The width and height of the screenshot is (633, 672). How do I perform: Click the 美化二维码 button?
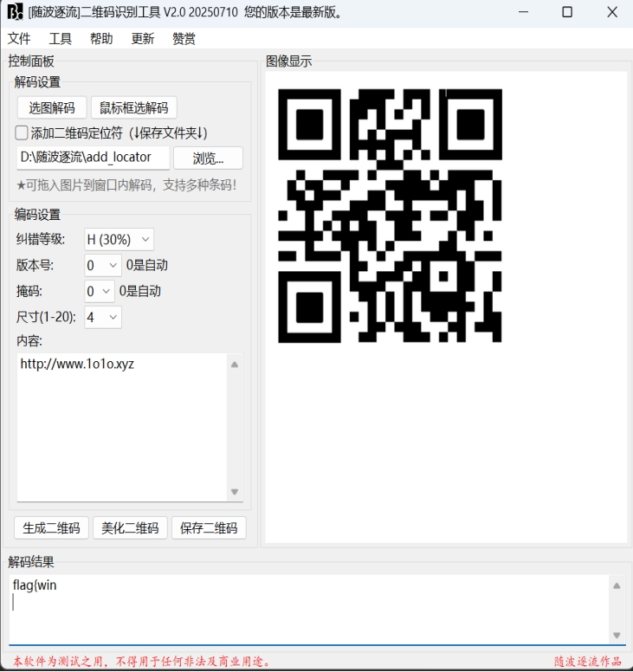tap(130, 527)
